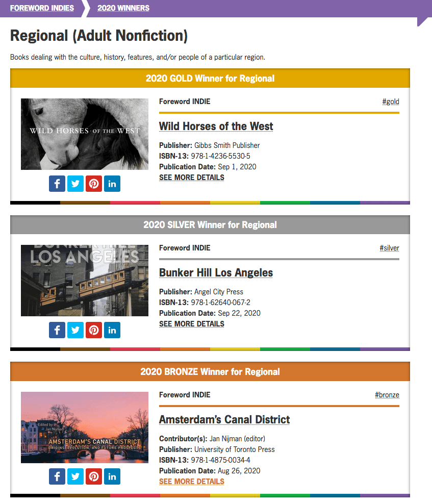Share Bunker Hill Los Angeles on Facebook
This screenshot has height=504, width=432.
[57, 330]
